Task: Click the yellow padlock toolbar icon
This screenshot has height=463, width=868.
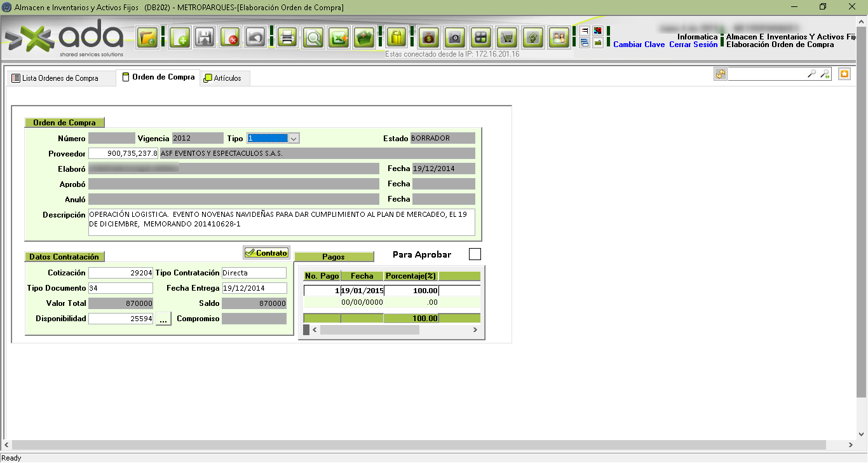Action: tap(397, 38)
